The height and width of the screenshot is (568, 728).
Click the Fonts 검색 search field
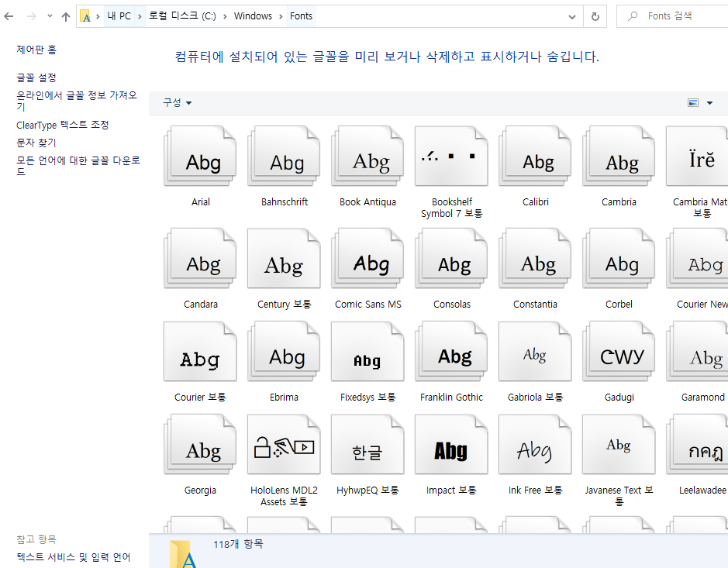(x=673, y=16)
